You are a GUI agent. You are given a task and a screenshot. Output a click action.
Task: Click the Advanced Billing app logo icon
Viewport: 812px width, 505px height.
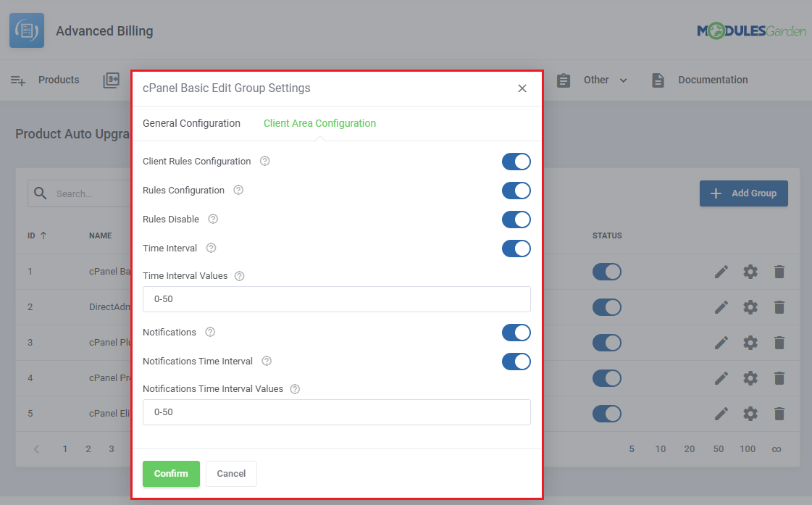[27, 30]
